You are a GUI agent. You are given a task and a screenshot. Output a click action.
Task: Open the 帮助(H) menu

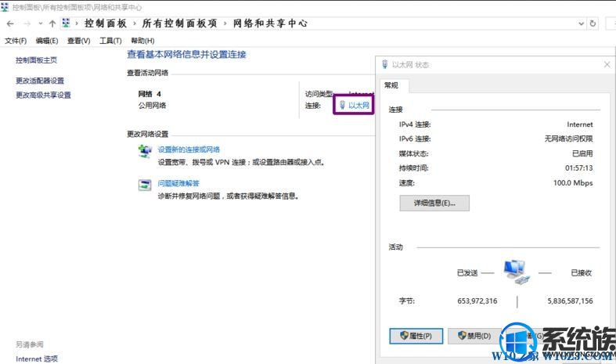coord(142,41)
